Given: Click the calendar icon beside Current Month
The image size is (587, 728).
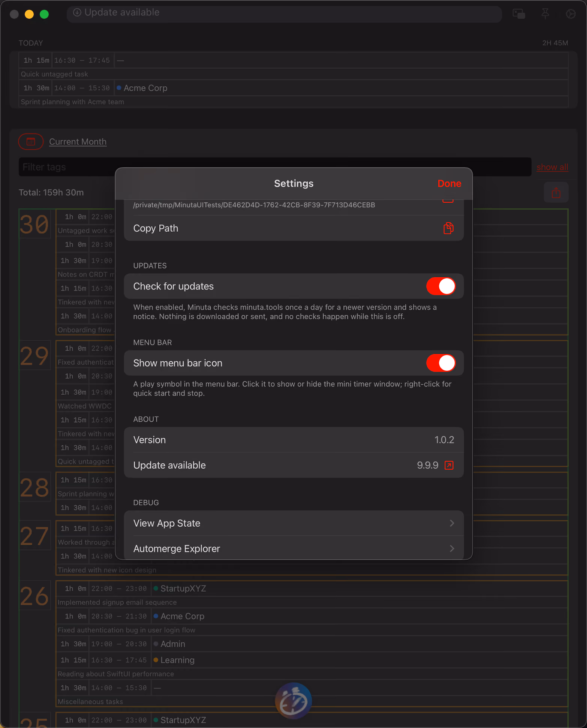Looking at the screenshot, I should pyautogui.click(x=31, y=142).
